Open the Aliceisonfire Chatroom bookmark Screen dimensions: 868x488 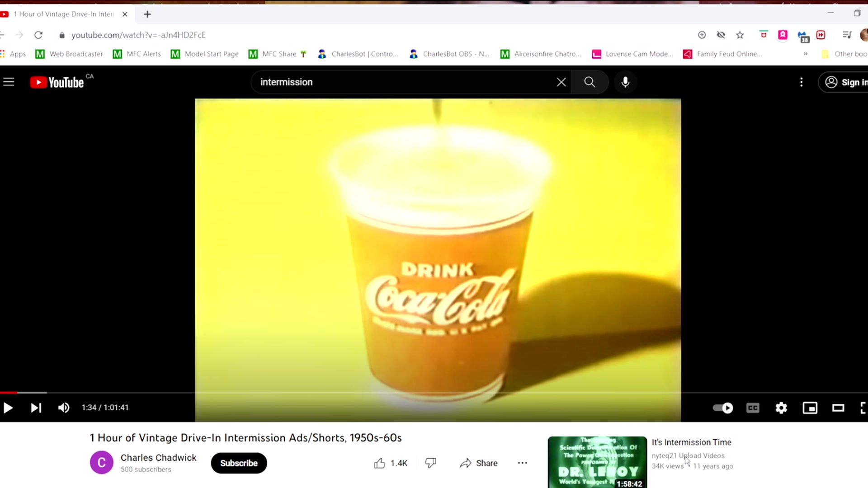pyautogui.click(x=541, y=54)
